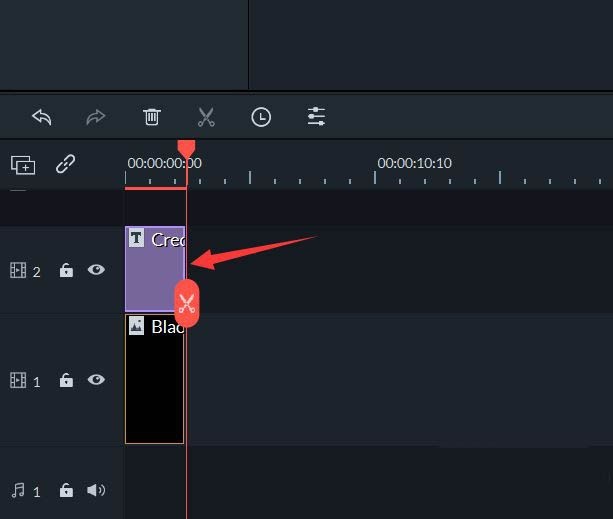Click the T text icon on Credit clip
613x519 pixels.
pyautogui.click(x=136, y=238)
